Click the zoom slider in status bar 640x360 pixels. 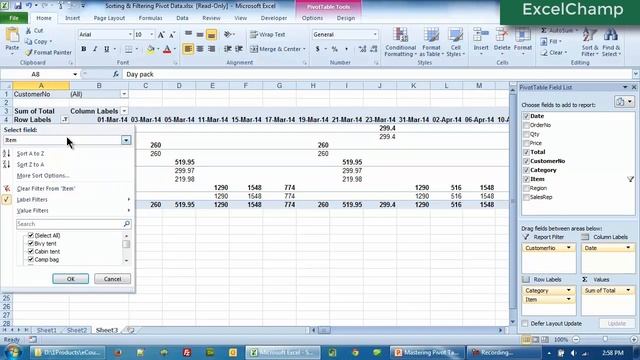point(605,339)
